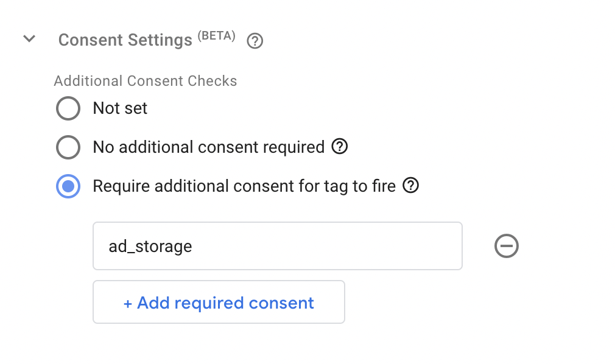Click the Additional Consent Checks caption

point(146,81)
